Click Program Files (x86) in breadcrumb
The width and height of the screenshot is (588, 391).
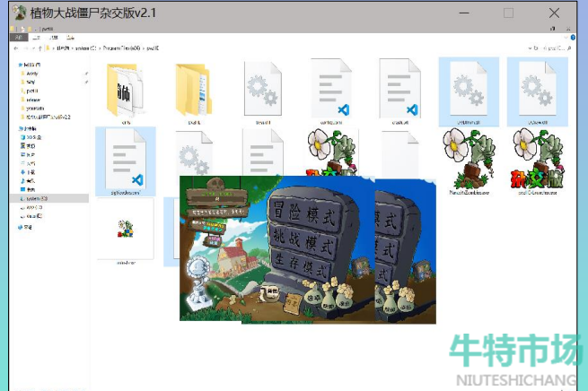coord(121,48)
